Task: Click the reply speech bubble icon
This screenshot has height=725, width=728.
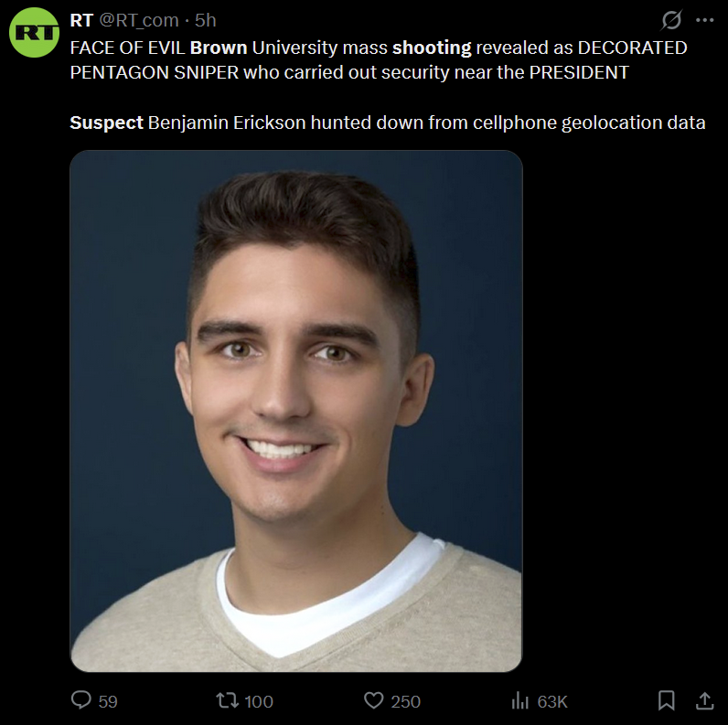Action: (x=81, y=700)
